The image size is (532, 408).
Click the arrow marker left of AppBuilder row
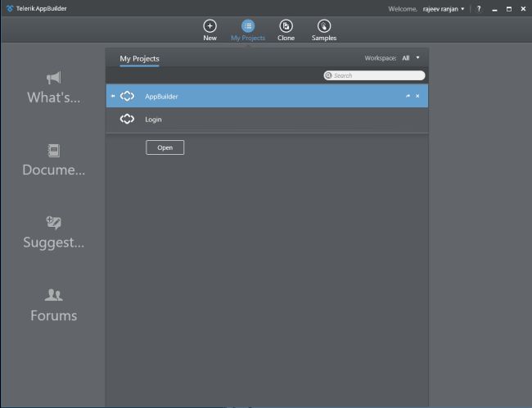point(113,96)
